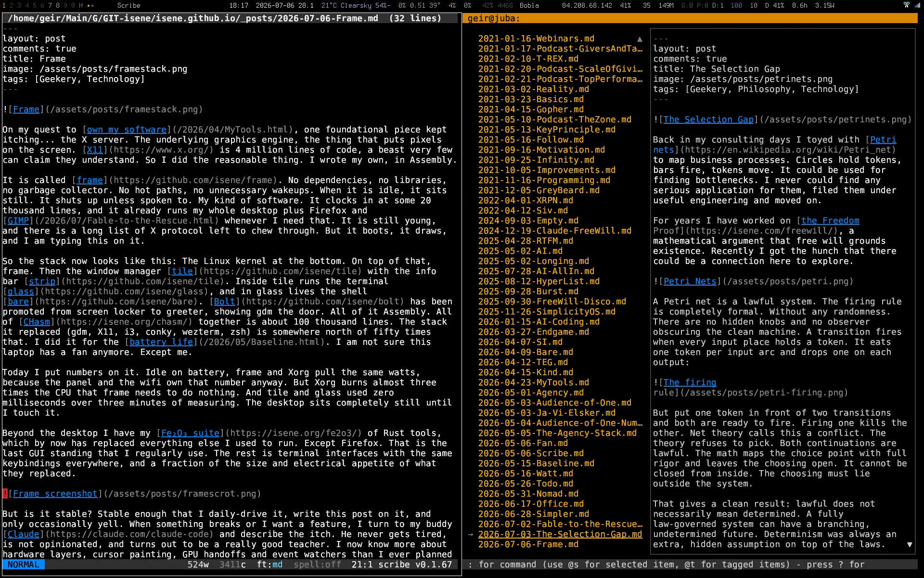This screenshot has height=578, width=924.
Task: Click the arrow marker beside The-Selection-Gap.md
Action: 470,535
